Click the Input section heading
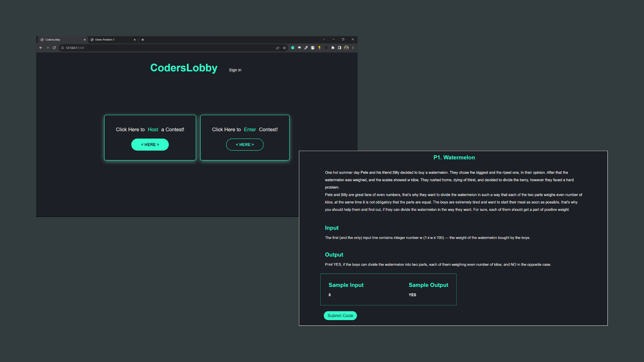This screenshot has width=644, height=362. point(332,228)
